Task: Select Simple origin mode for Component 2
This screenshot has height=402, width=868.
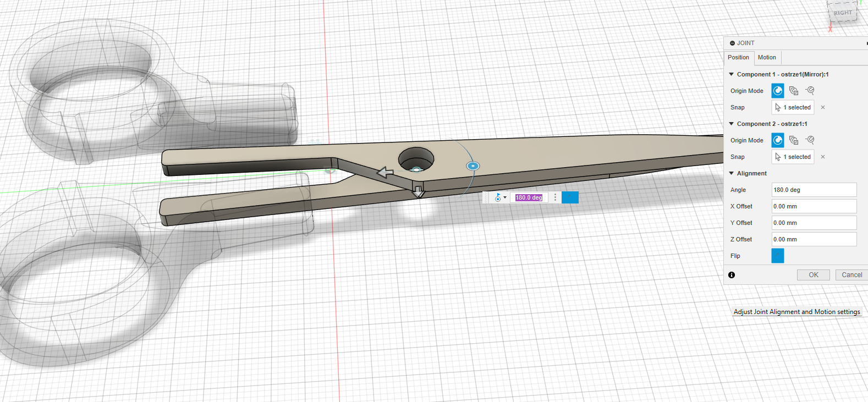Action: pos(778,140)
